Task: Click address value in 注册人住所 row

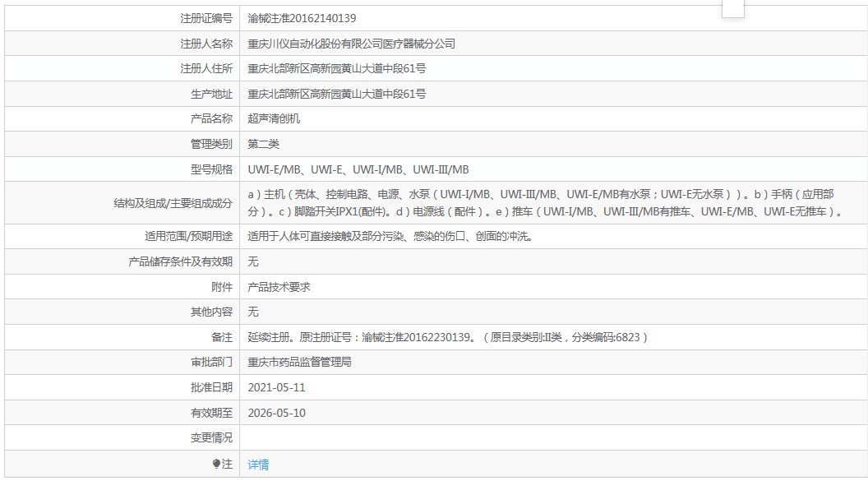Action: (x=336, y=68)
